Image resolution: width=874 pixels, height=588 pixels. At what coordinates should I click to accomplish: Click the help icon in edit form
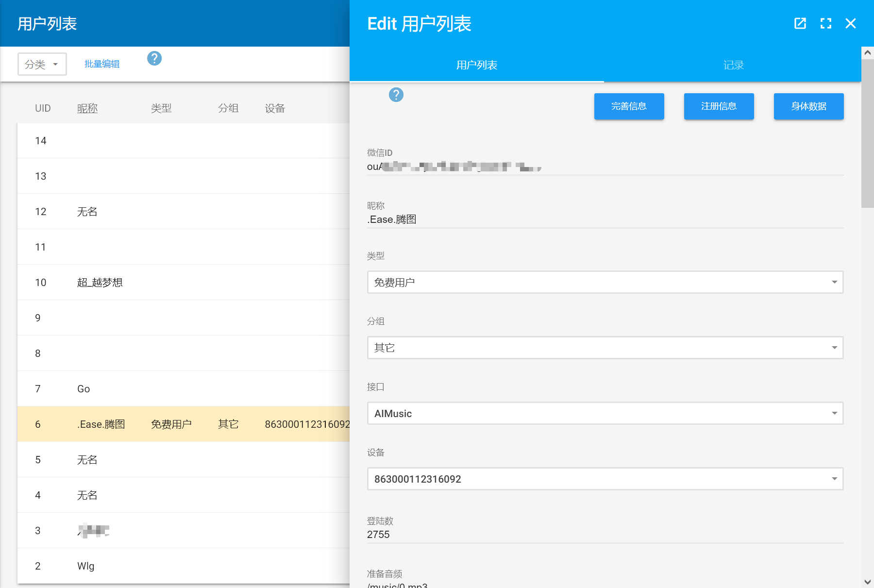tap(396, 95)
